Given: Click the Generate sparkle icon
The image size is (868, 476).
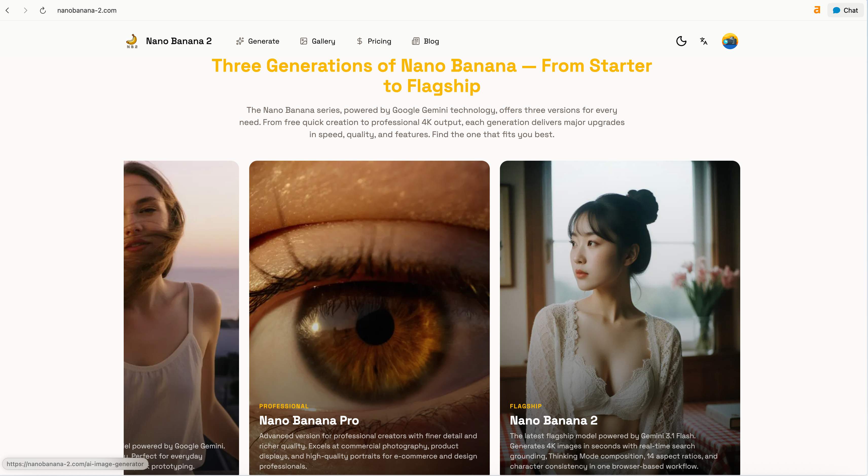Looking at the screenshot, I should tap(240, 41).
